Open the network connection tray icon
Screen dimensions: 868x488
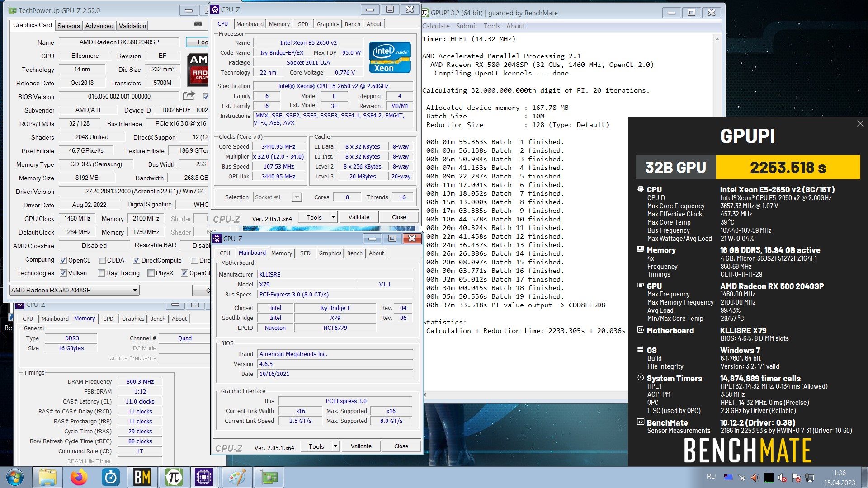point(810,477)
